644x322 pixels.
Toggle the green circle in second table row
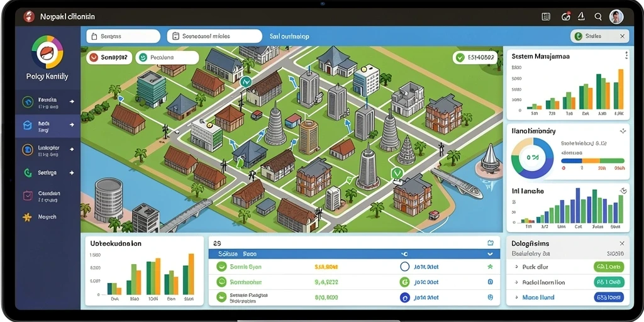(x=222, y=282)
